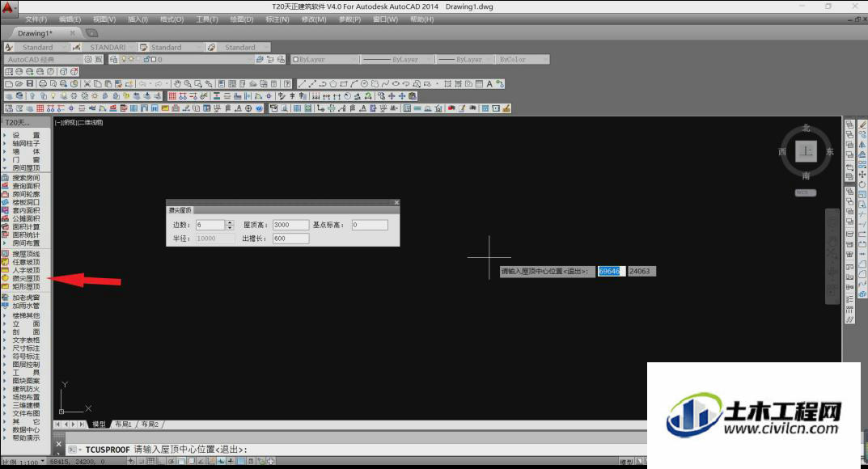Click the 边数 input field
This screenshot has height=469, width=868.
tap(210, 225)
